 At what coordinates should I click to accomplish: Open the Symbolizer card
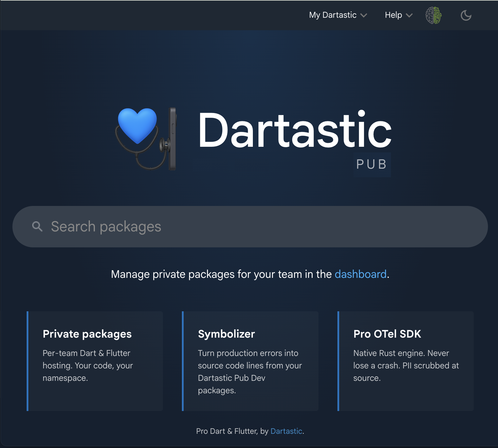pyautogui.click(x=250, y=361)
